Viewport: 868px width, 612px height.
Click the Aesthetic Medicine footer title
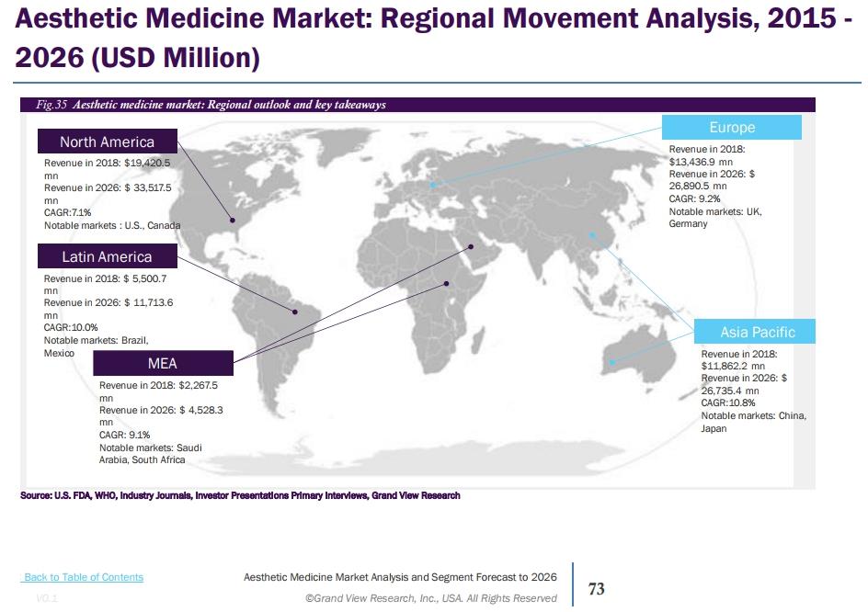pyautogui.click(x=400, y=577)
